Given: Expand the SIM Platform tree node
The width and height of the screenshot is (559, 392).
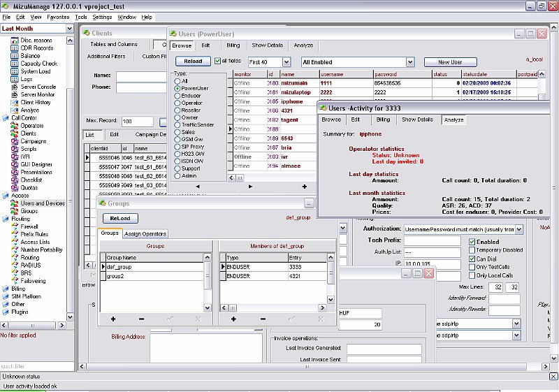Looking at the screenshot, I should [x=5, y=297].
